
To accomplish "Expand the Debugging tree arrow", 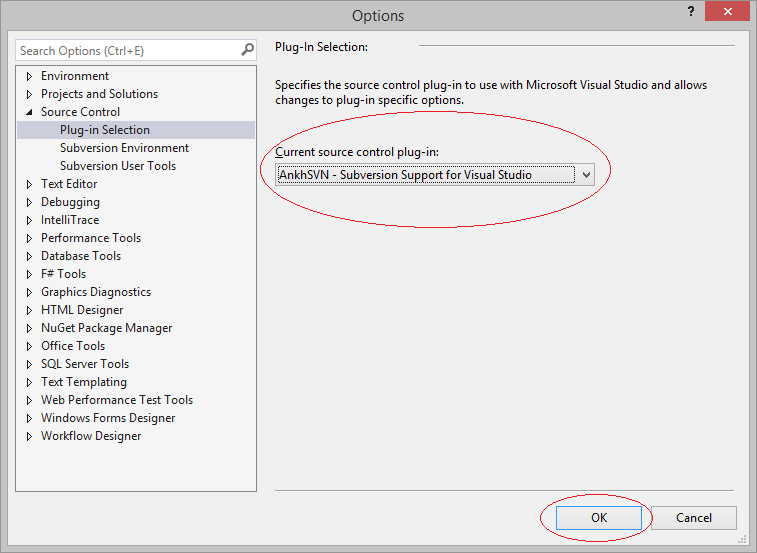I will tap(29, 202).
